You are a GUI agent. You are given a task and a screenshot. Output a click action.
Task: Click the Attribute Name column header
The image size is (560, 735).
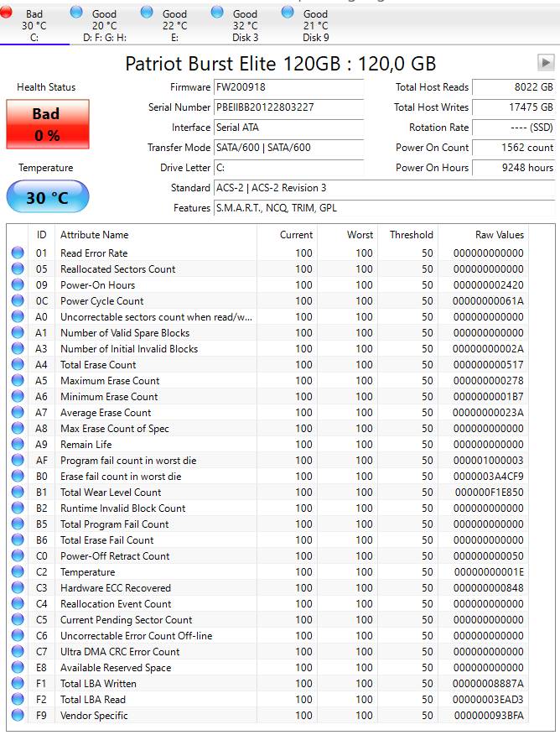point(156,235)
